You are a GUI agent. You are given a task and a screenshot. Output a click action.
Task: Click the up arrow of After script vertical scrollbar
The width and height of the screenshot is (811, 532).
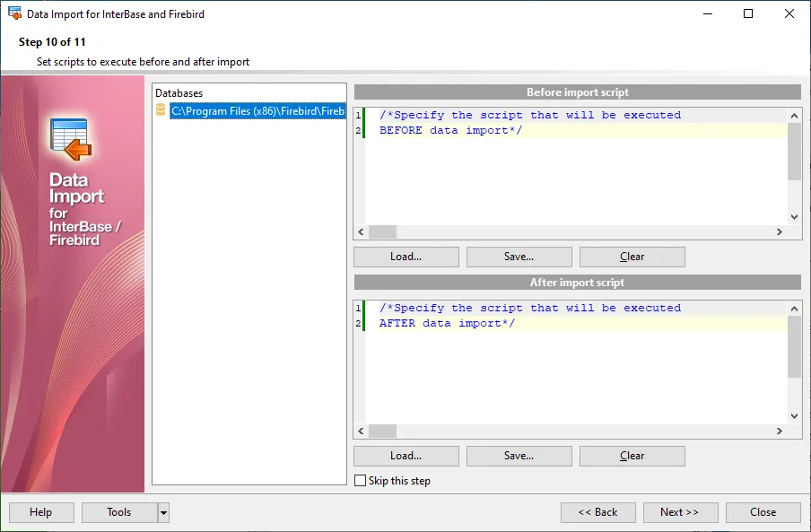pyautogui.click(x=795, y=309)
